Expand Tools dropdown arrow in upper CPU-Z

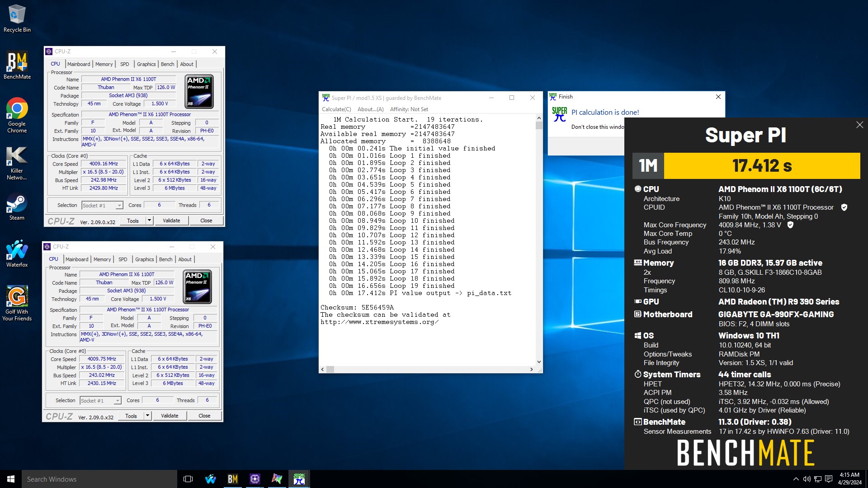149,221
